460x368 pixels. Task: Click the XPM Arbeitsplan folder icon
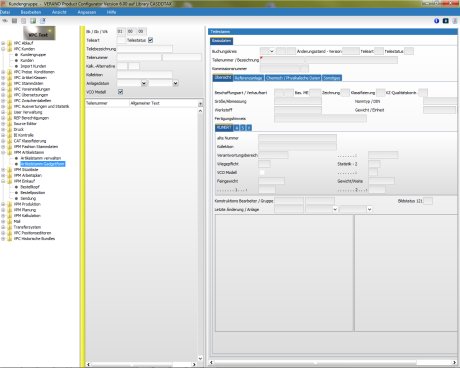(x=10, y=175)
